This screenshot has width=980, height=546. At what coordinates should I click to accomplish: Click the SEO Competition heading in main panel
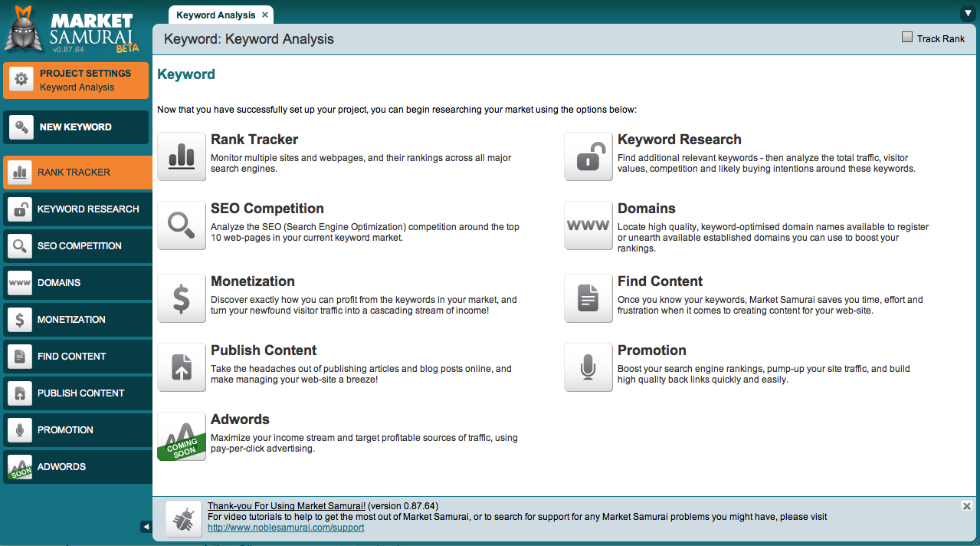[267, 209]
